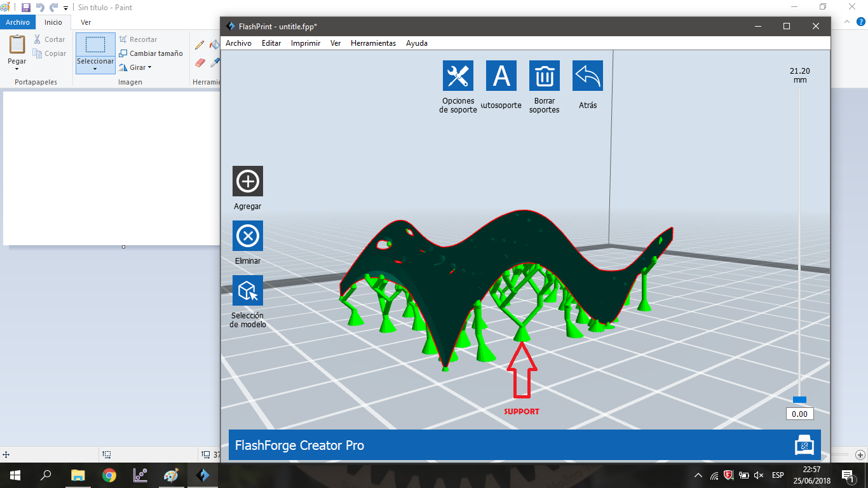Click the Paint help question mark icon
The height and width of the screenshot is (488, 868).
click(x=861, y=22)
